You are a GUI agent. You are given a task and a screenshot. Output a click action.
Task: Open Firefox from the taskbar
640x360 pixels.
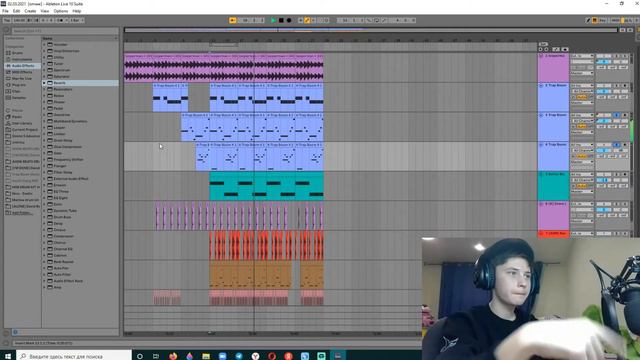click(173, 356)
